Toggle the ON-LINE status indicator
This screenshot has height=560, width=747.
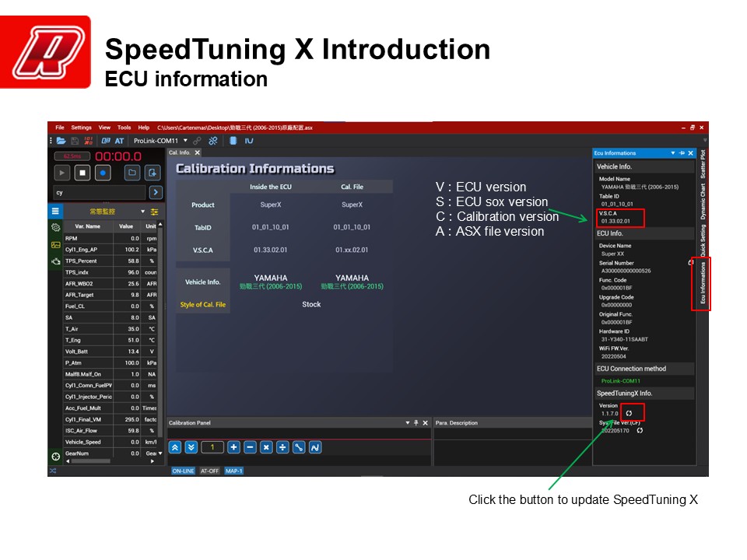pos(183,471)
